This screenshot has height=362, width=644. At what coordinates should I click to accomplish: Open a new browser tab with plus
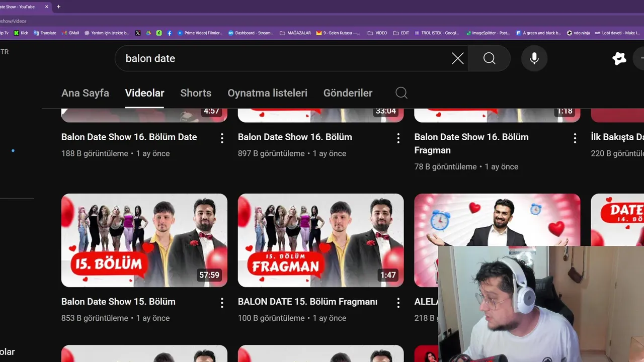point(58,7)
